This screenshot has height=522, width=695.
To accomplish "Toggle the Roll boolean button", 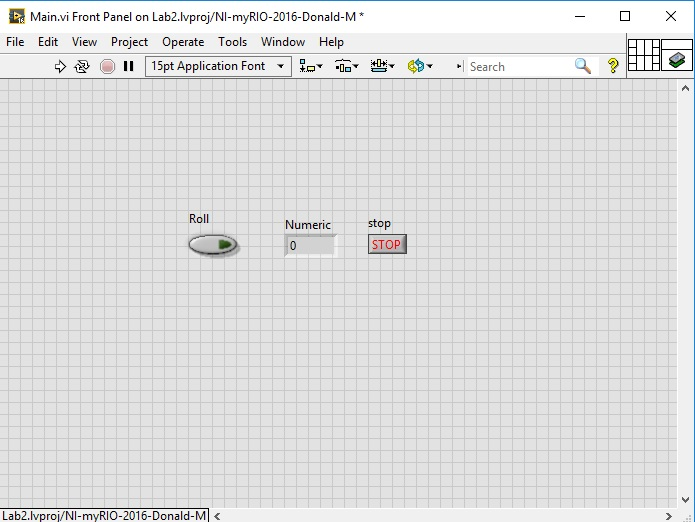I will coord(213,245).
